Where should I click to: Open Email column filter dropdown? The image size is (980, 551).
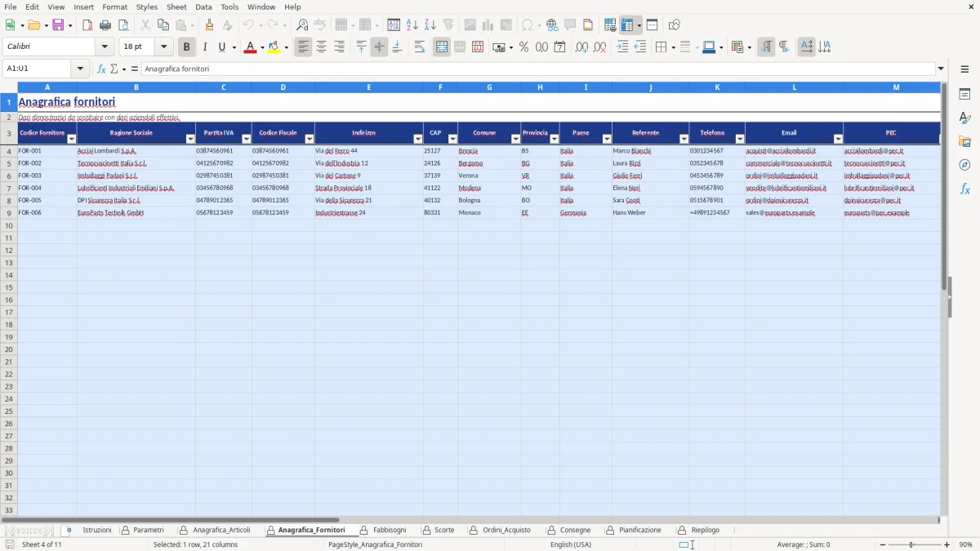(x=838, y=139)
